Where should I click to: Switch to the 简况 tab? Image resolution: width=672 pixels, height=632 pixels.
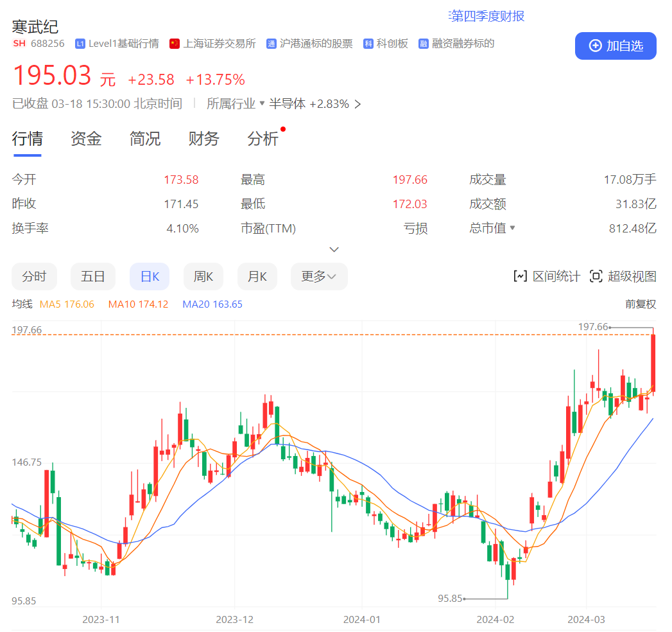(x=145, y=139)
